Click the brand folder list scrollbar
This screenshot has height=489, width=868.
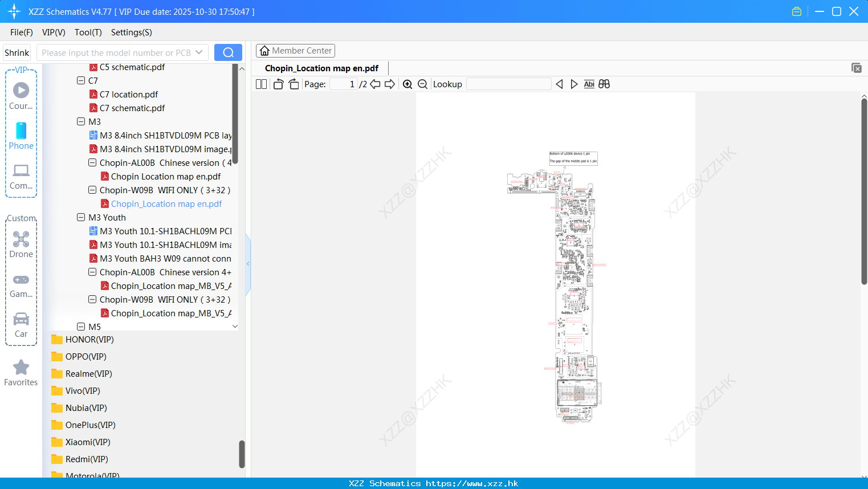pos(242,454)
